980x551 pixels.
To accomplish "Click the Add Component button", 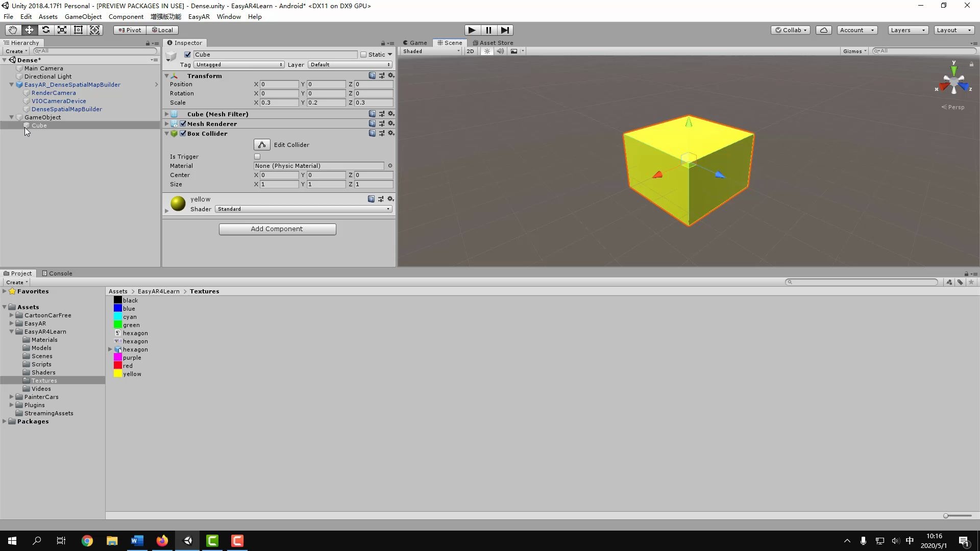I will point(277,229).
